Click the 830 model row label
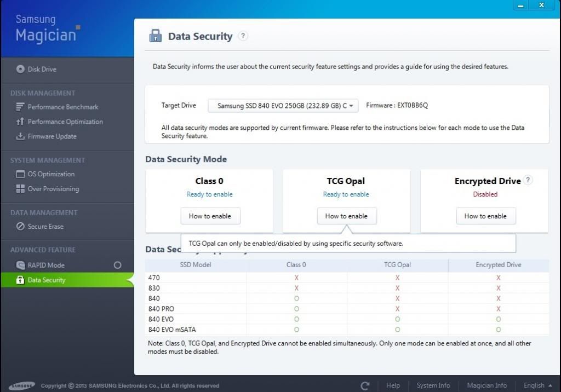 tap(154, 288)
